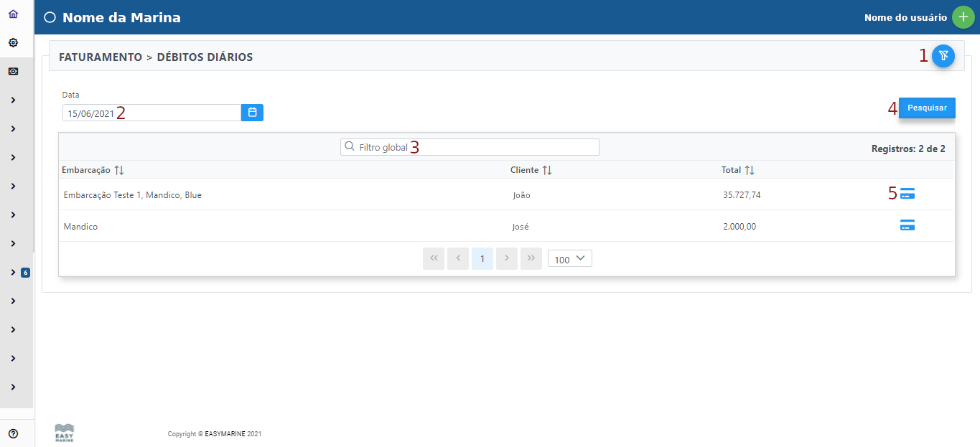The height and width of the screenshot is (447, 980).
Task: Select the billing money icon in sidebar
Action: click(13, 72)
